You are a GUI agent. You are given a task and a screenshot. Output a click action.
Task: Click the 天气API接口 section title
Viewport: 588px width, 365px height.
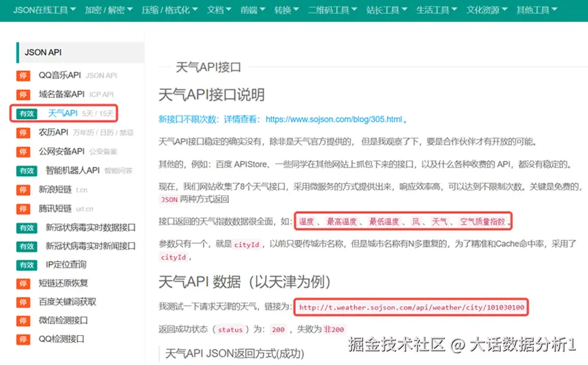pos(208,67)
